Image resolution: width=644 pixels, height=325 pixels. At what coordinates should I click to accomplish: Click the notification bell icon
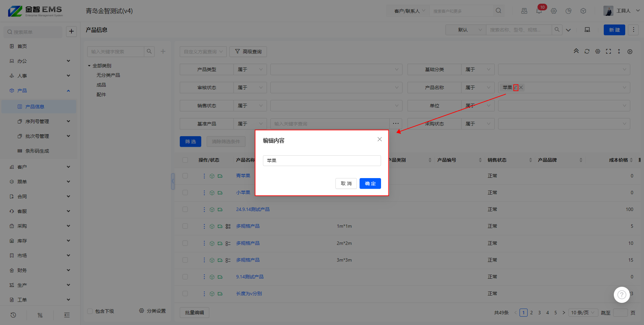pos(539,11)
